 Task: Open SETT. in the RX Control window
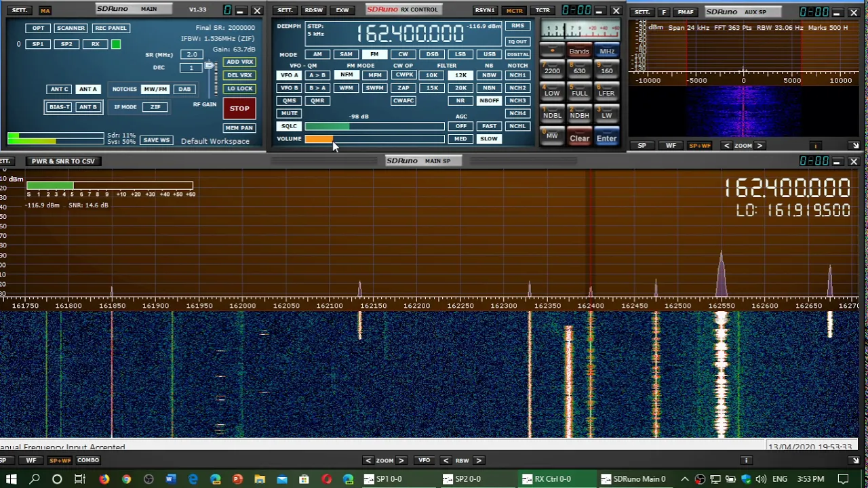point(285,10)
